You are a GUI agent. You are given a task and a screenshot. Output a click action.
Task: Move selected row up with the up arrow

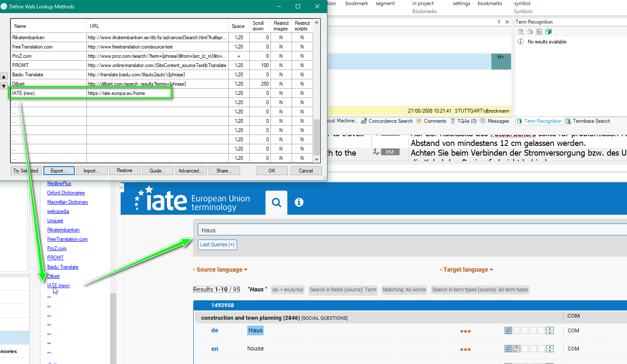point(4,76)
